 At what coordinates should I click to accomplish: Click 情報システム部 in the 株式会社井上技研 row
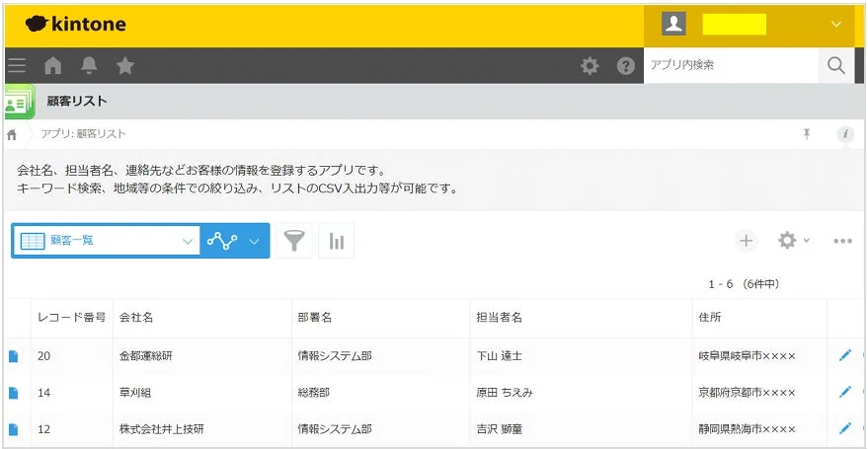335,429
